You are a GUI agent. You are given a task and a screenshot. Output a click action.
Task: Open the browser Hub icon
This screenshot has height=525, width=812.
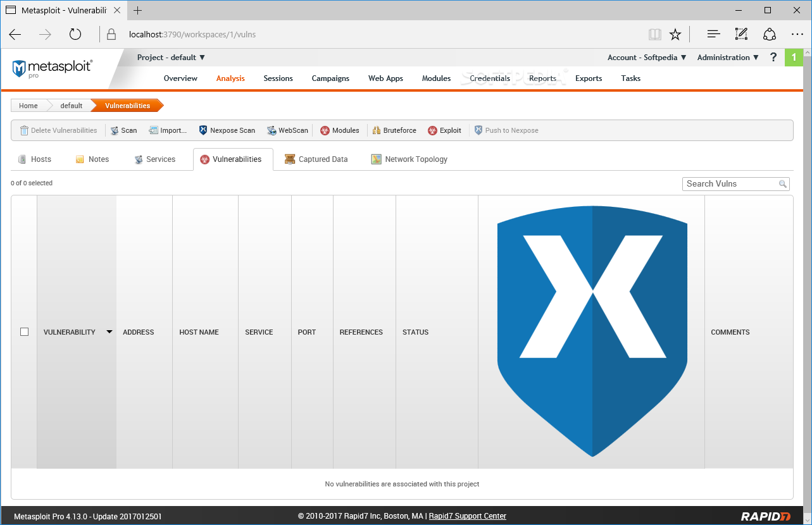[x=713, y=34]
